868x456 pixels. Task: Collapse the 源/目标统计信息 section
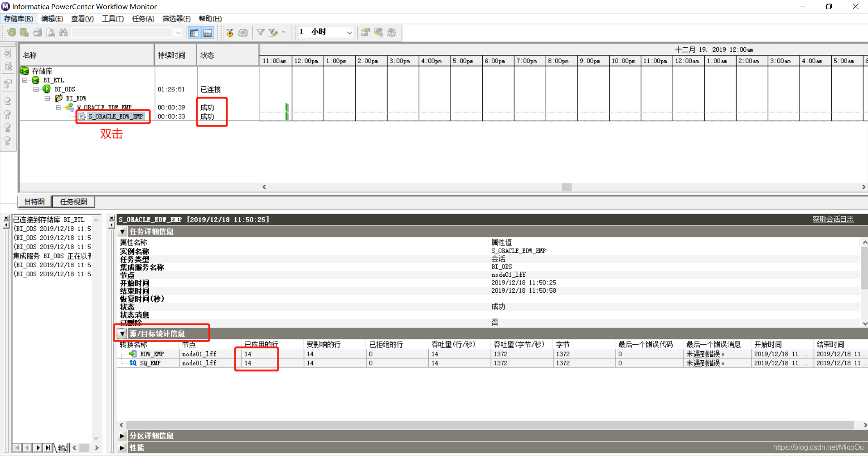[122, 334]
